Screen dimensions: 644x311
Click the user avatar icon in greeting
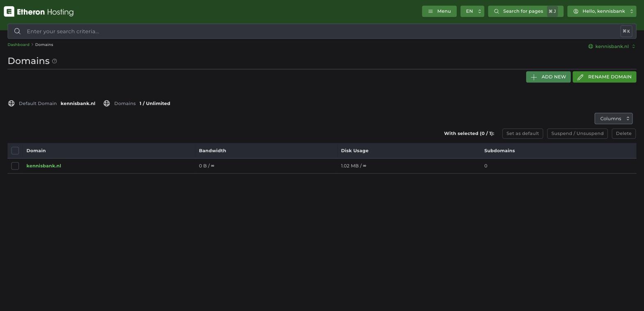pyautogui.click(x=576, y=11)
